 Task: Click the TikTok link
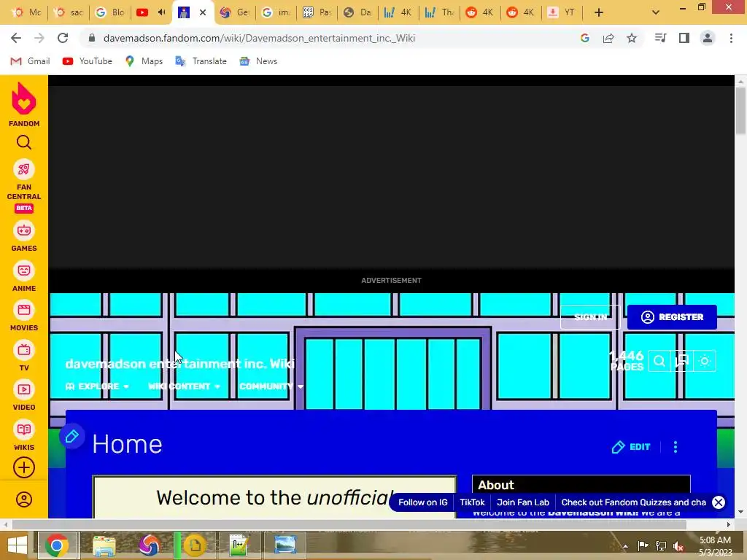(x=472, y=502)
